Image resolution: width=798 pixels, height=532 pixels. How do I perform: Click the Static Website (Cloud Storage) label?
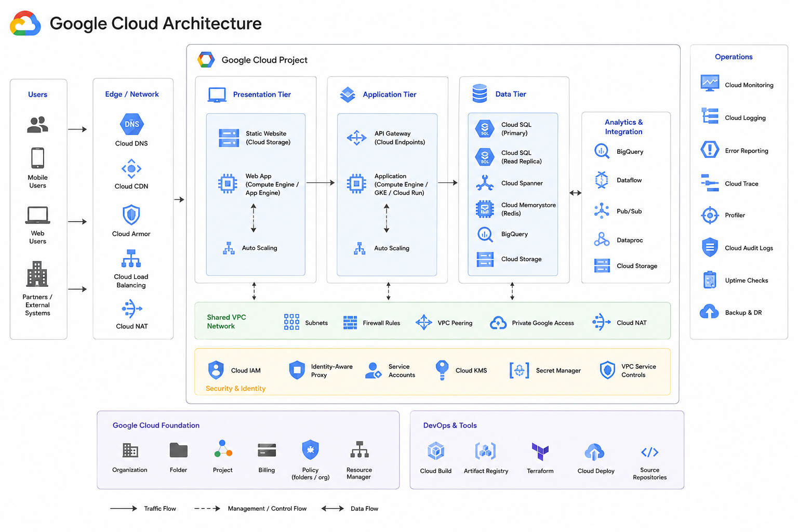[268, 138]
